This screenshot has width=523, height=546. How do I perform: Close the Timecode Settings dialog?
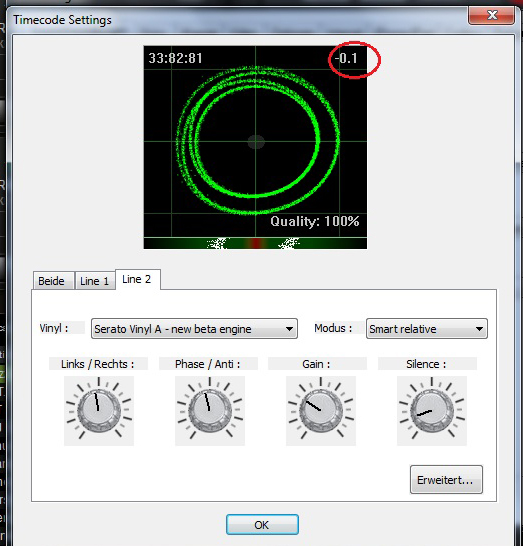click(492, 15)
